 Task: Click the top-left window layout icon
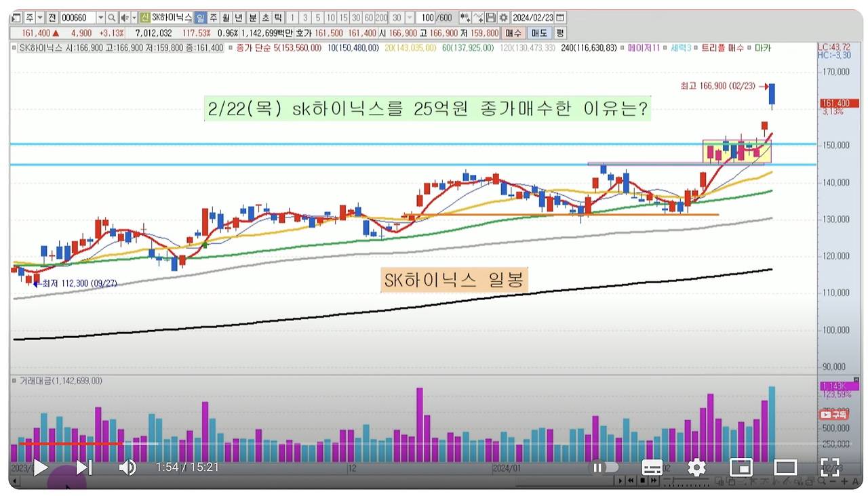[x=16, y=18]
